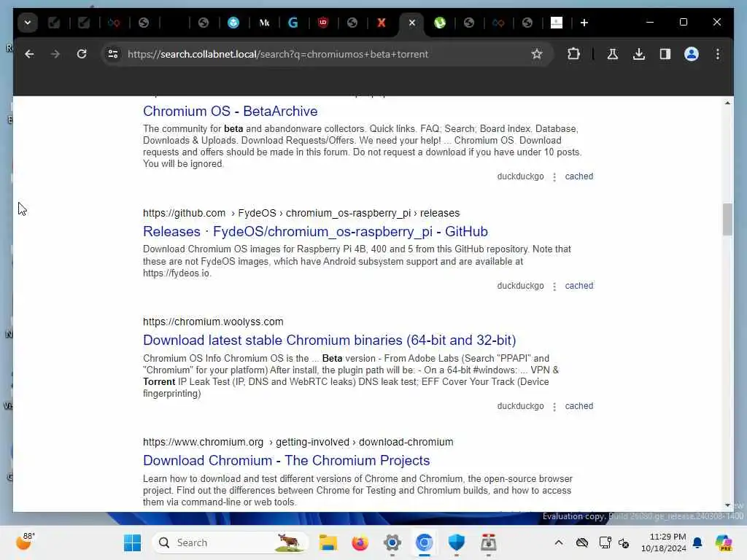The image size is (747, 560).
Task: Click duckduckgo label under BetaArchive result
Action: 520,176
